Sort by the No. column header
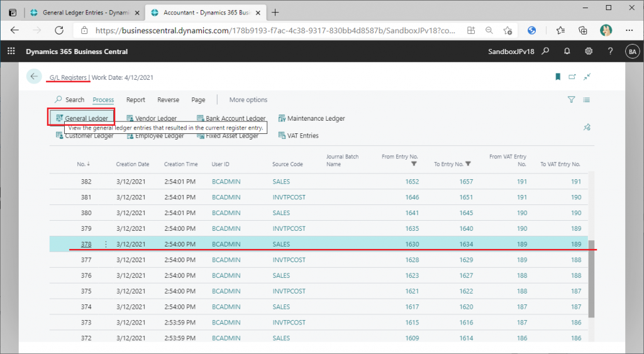 coord(84,164)
